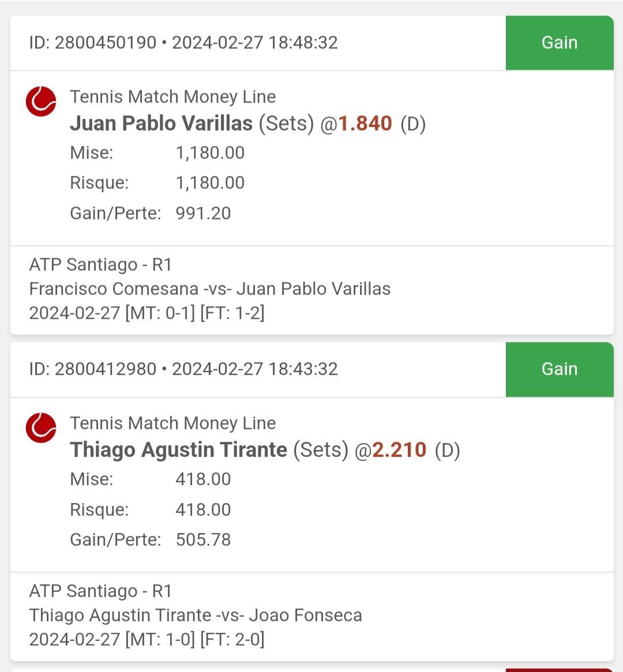The width and height of the screenshot is (623, 672).
Task: Tap the Gain badge on bet 2800450190
Action: tap(560, 43)
